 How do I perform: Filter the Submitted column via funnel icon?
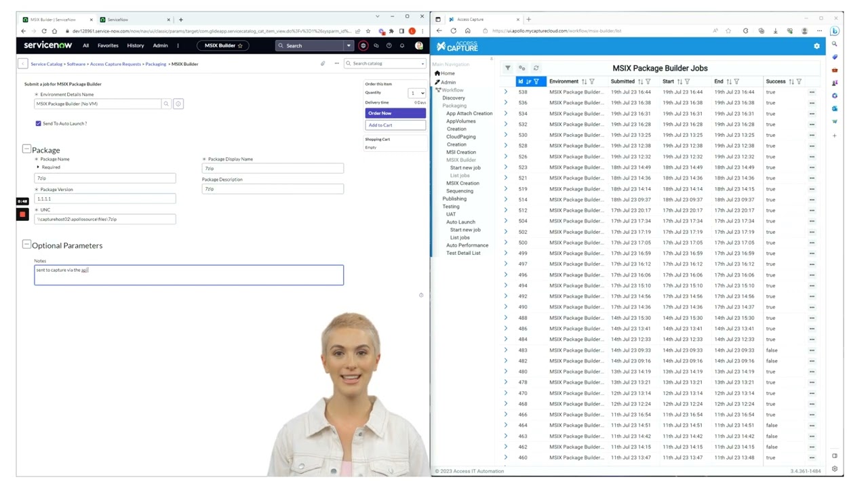[648, 81]
